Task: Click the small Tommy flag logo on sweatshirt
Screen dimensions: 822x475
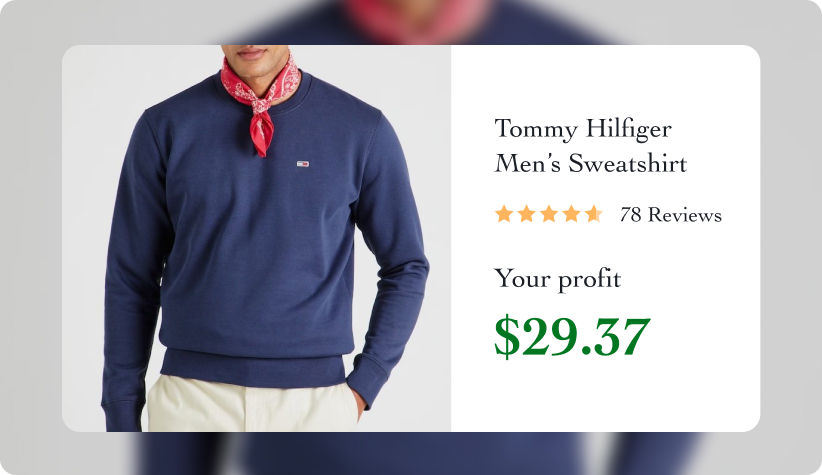Action: [303, 164]
